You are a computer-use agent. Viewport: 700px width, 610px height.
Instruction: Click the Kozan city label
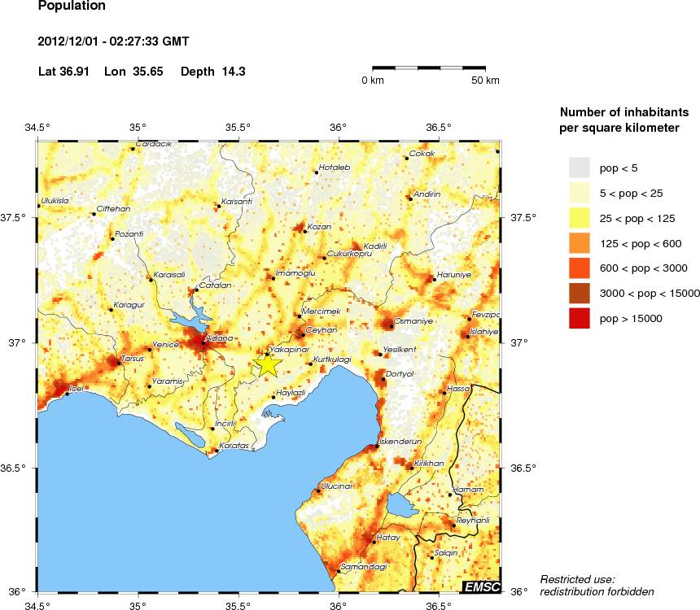[320, 227]
